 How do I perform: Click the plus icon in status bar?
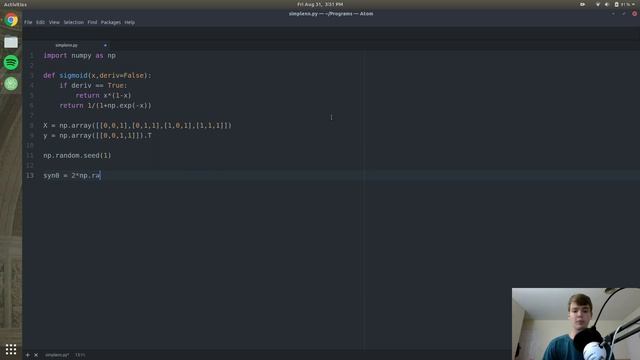28,355
